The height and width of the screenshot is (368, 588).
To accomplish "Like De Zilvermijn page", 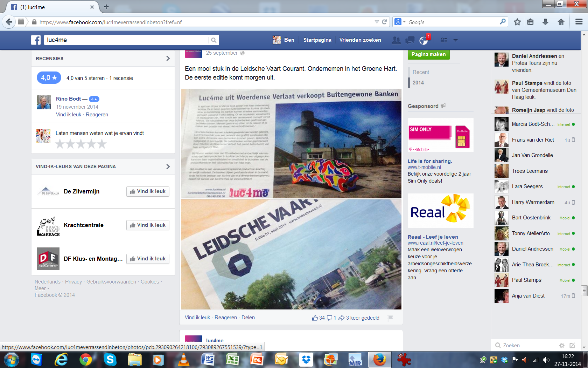I will pyautogui.click(x=148, y=191).
